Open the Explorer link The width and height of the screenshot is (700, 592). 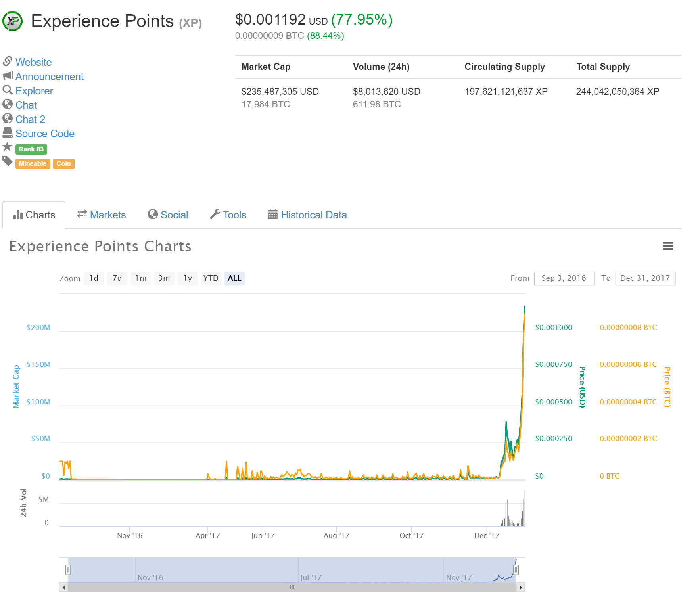point(34,91)
